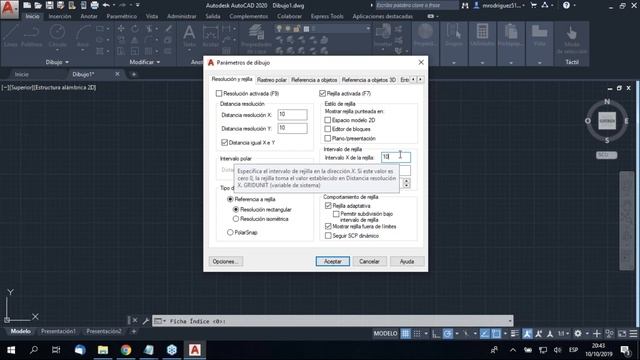Click the MODELO status bar button

(385, 333)
